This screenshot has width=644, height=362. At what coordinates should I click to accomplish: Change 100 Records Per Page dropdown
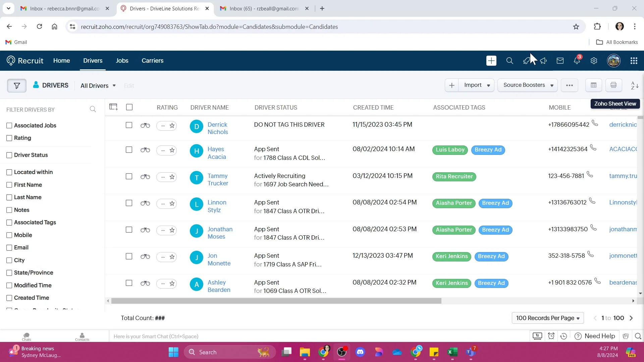(x=547, y=318)
